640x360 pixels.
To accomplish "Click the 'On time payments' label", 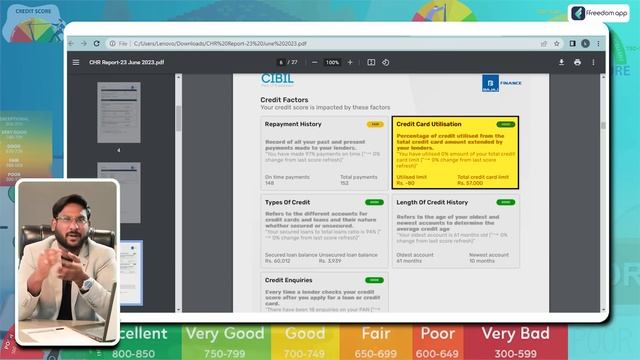I will 287,177.
